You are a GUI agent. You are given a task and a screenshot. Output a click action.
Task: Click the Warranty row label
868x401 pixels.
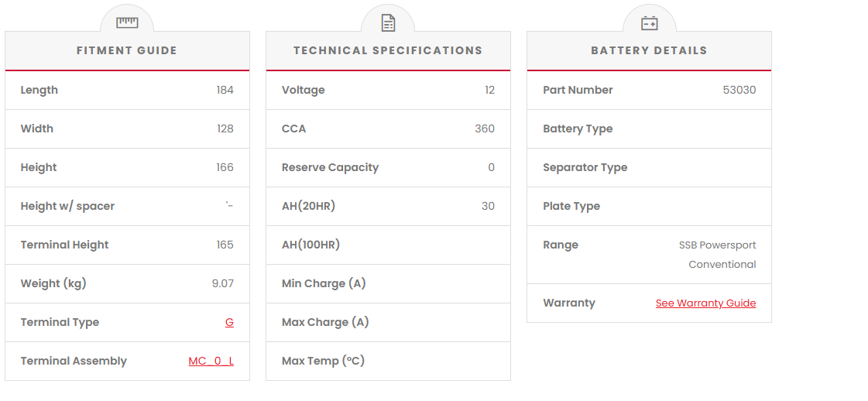[x=569, y=303]
